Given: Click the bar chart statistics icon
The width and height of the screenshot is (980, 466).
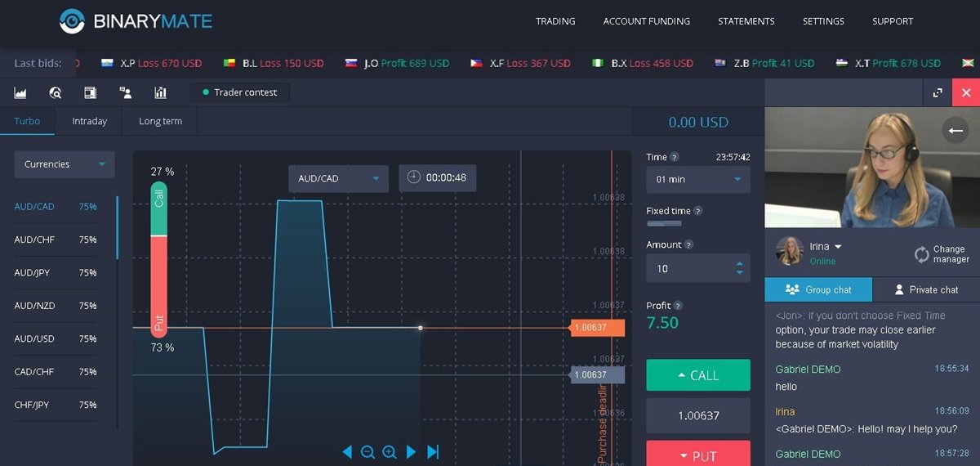Looking at the screenshot, I should coord(160,92).
